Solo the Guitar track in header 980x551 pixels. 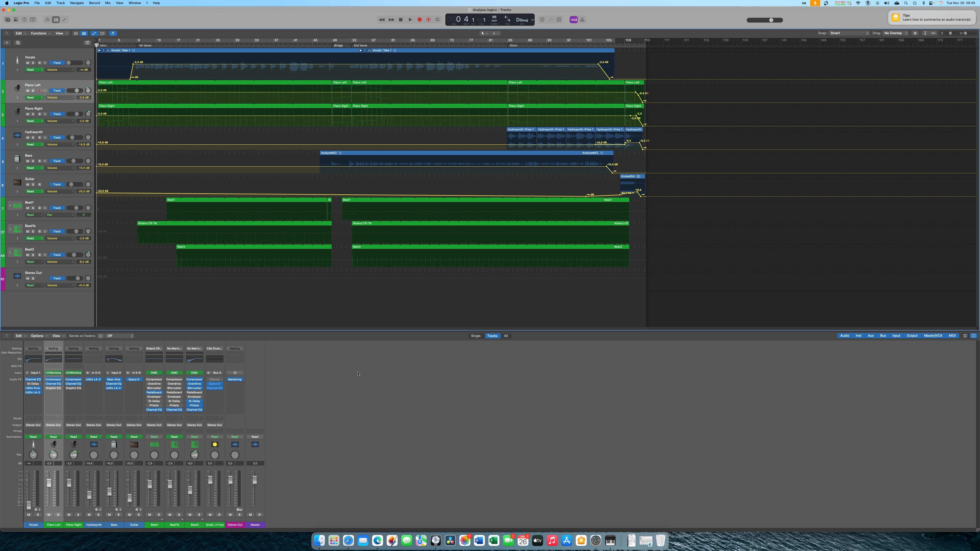point(33,185)
